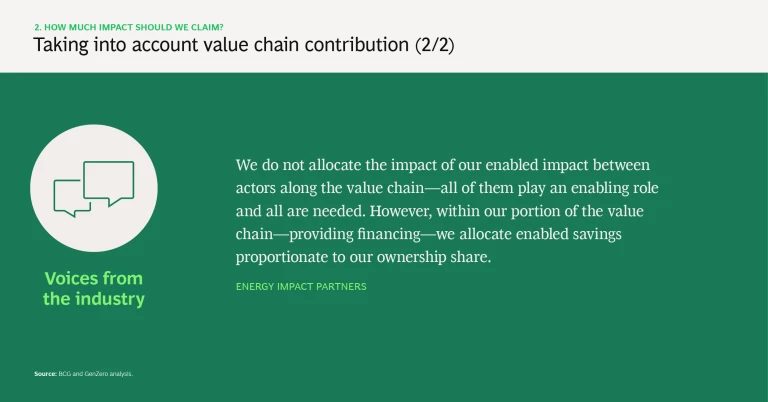Click the quote line 'chain—providing financing'

434,233
